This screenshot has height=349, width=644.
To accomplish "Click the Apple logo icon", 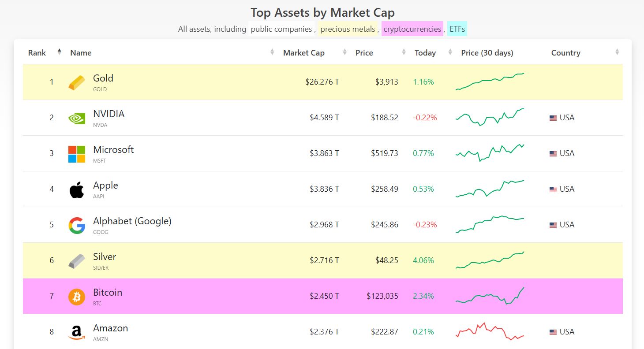I will pyautogui.click(x=77, y=189).
